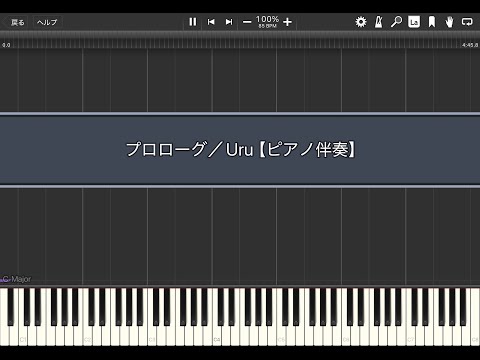Image resolution: width=480 pixels, height=360 pixels.
Task: Play the C5 key on keyboard
Action: (282, 333)
